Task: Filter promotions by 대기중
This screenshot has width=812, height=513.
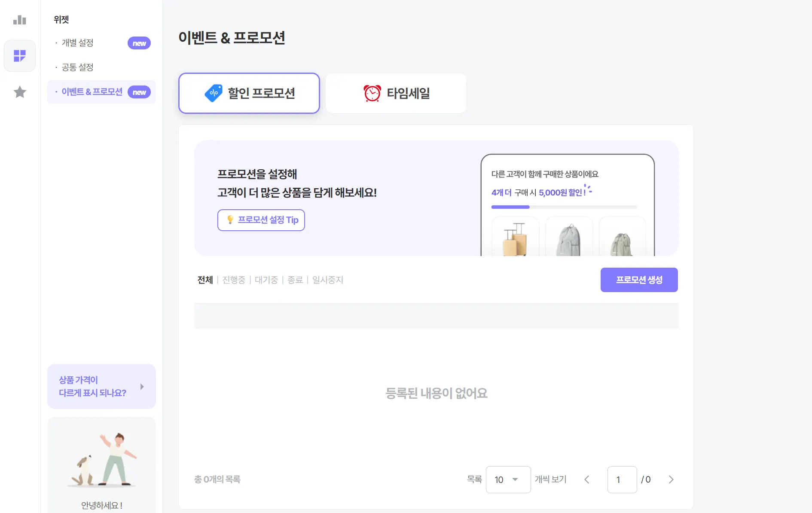Action: coord(266,280)
